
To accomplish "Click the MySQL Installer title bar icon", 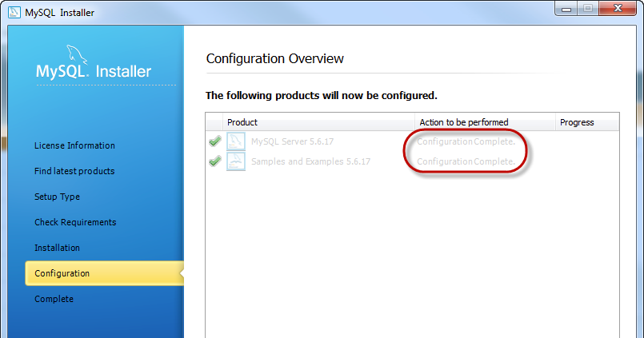I will tap(14, 12).
